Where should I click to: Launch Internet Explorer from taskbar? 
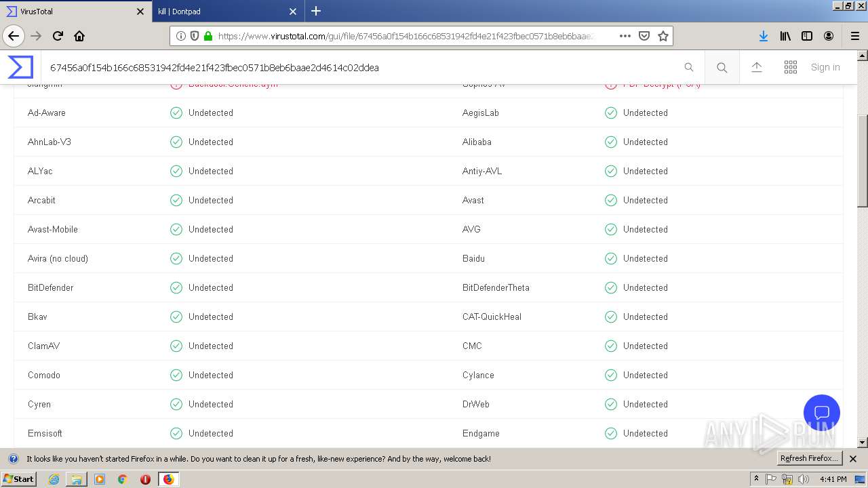click(x=54, y=479)
